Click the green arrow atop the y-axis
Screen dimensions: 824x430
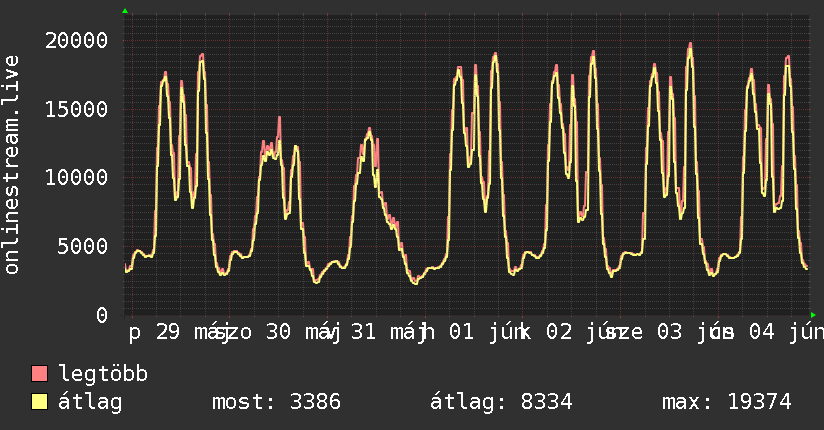(x=125, y=11)
